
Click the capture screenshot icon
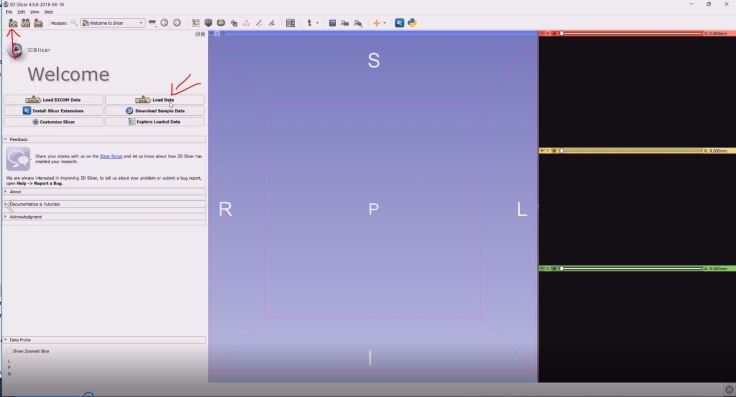click(x=332, y=23)
